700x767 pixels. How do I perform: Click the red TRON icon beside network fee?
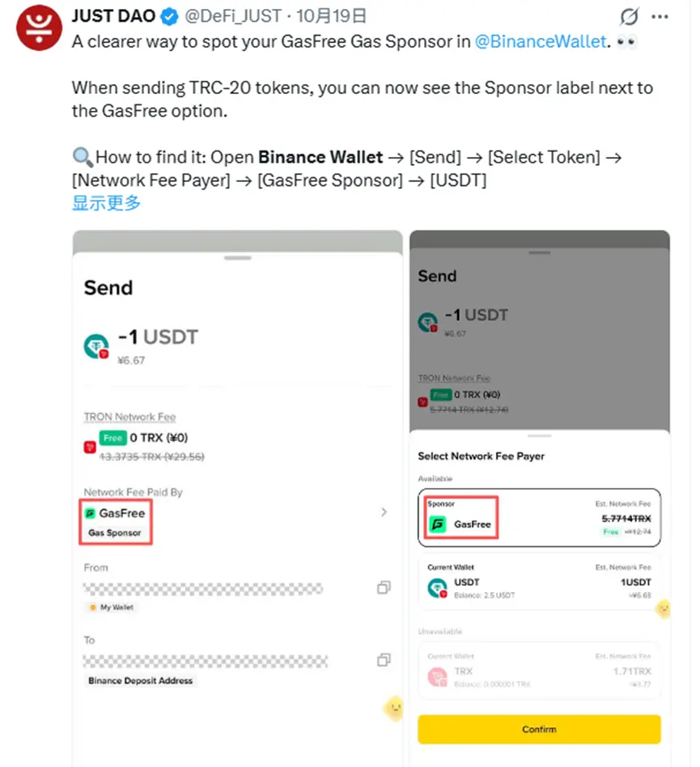click(x=90, y=447)
